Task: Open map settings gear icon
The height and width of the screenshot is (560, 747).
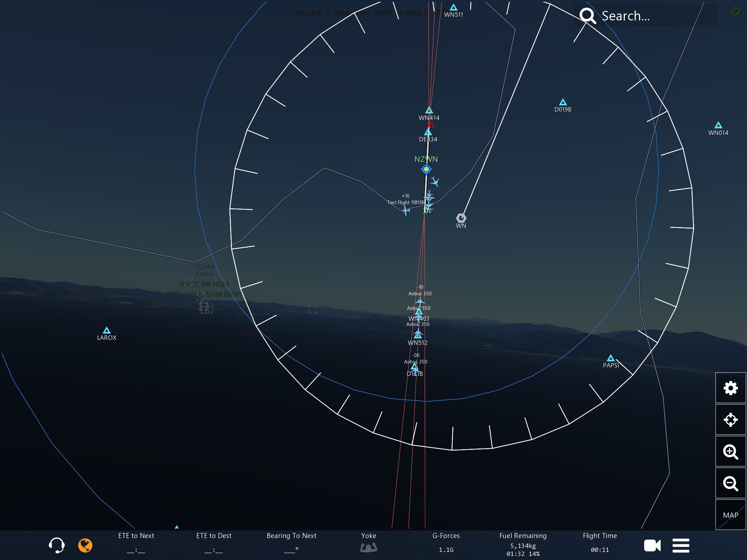Action: 730,388
